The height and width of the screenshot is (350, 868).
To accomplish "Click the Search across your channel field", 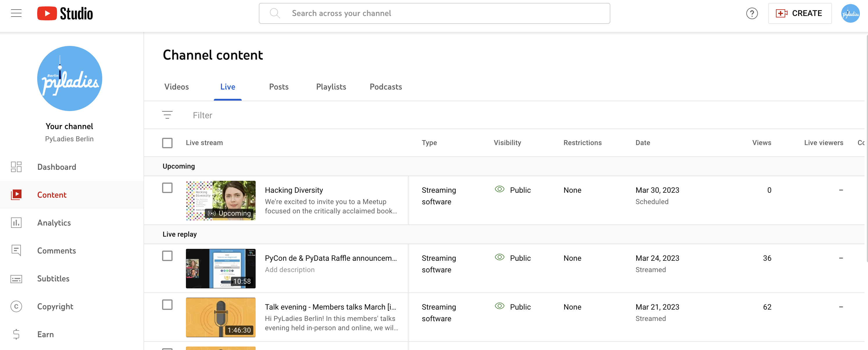I will click(434, 13).
